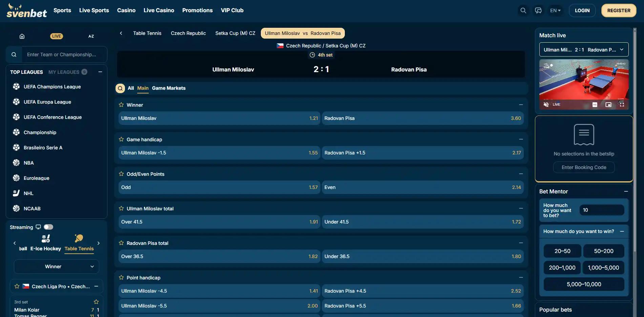
Task: Favorite the Winner market star
Action: pos(121,105)
